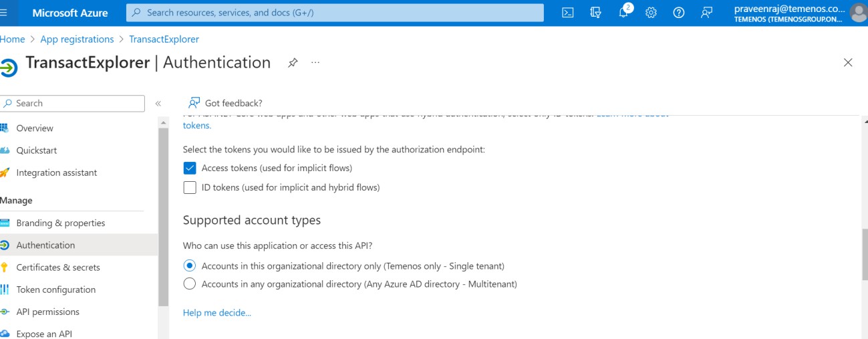Go to App registrations in the breadcrumb

pos(77,39)
